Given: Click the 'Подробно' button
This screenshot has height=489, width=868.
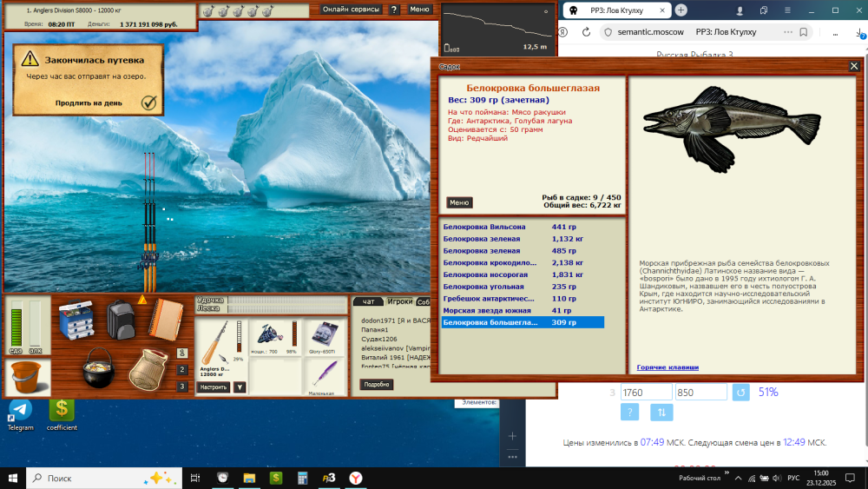Looking at the screenshot, I should [x=377, y=384].
